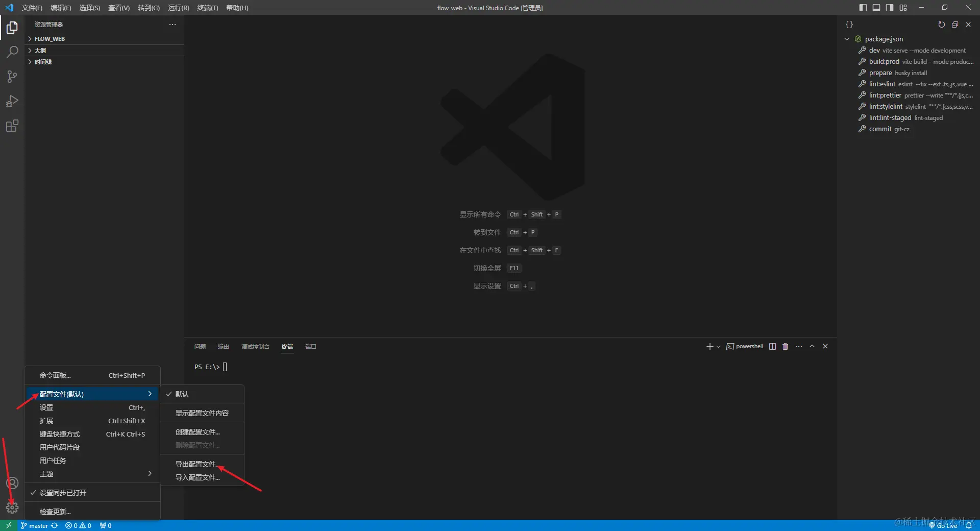Collapse all in the npm scripts panel
Image resolution: width=980 pixels, height=531 pixels.
tap(955, 25)
